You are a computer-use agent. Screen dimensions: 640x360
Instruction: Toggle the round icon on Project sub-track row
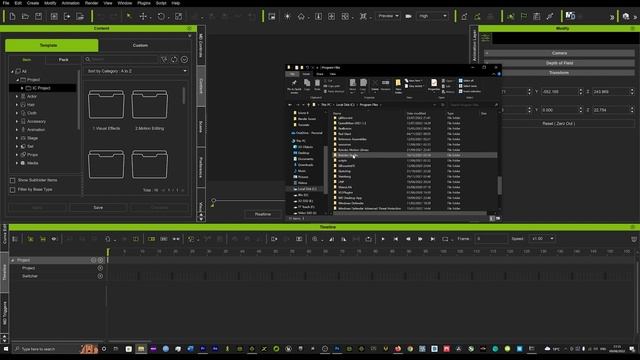click(x=100, y=268)
